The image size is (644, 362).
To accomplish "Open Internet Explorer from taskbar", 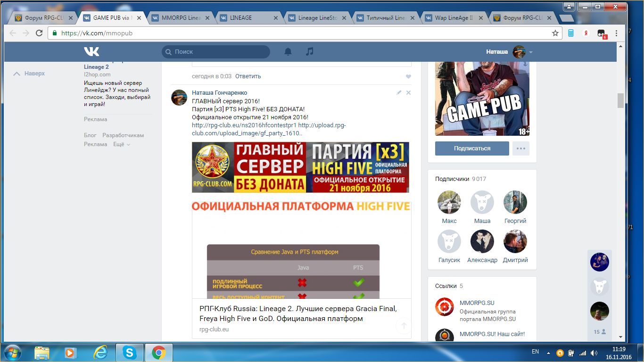I will [100, 353].
